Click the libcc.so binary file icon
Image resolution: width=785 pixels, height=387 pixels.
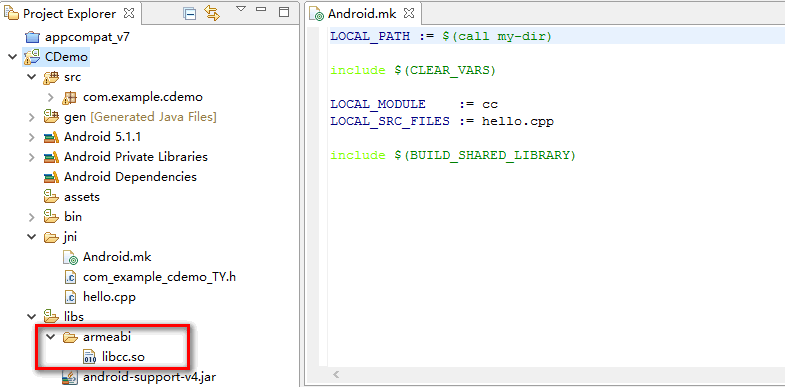89,357
